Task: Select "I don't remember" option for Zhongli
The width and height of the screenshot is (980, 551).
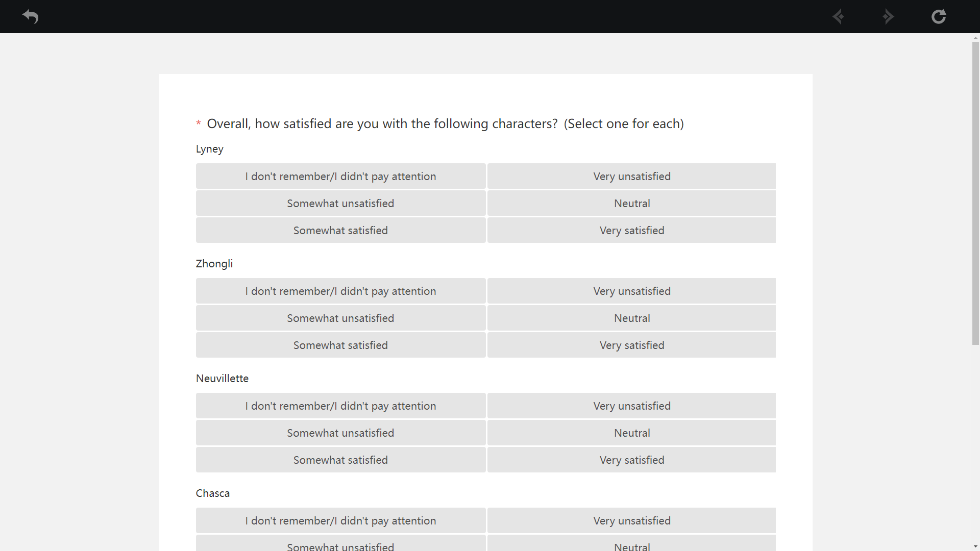Action: (x=340, y=291)
